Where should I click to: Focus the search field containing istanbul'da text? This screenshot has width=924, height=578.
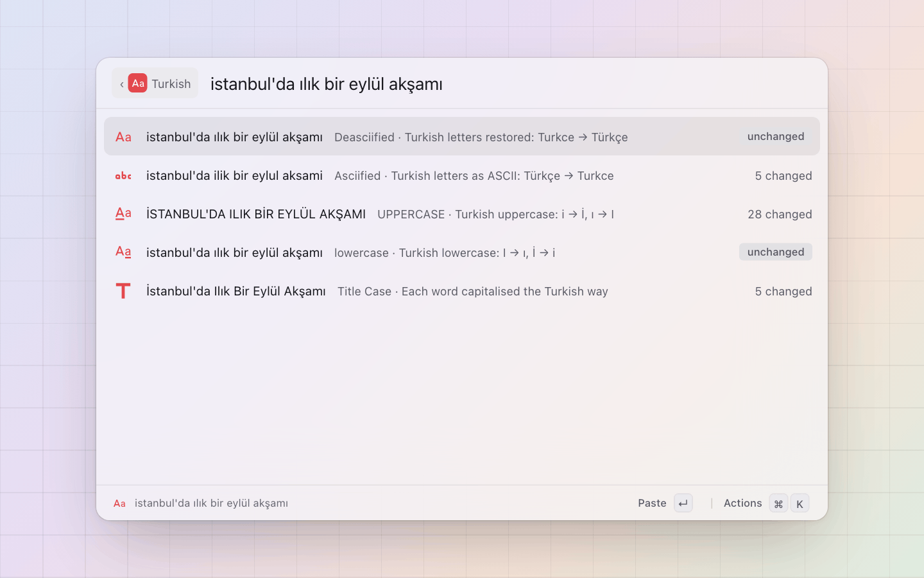pyautogui.click(x=327, y=84)
